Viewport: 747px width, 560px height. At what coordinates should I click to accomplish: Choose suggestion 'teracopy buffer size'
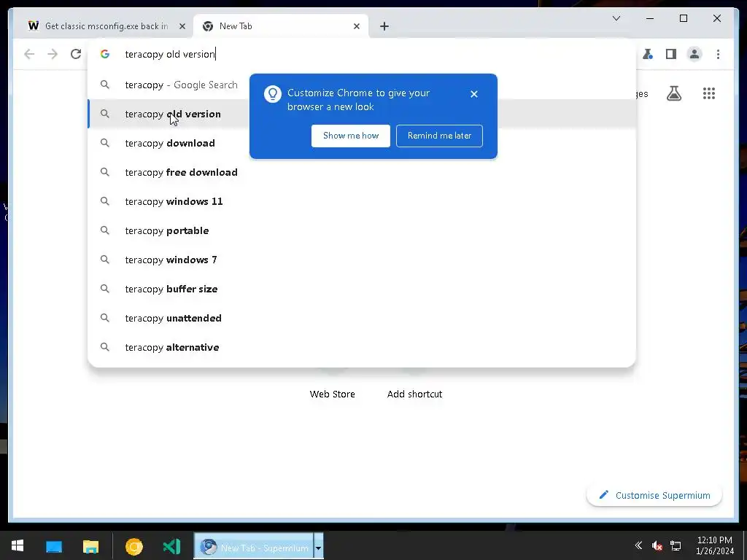[362, 289]
